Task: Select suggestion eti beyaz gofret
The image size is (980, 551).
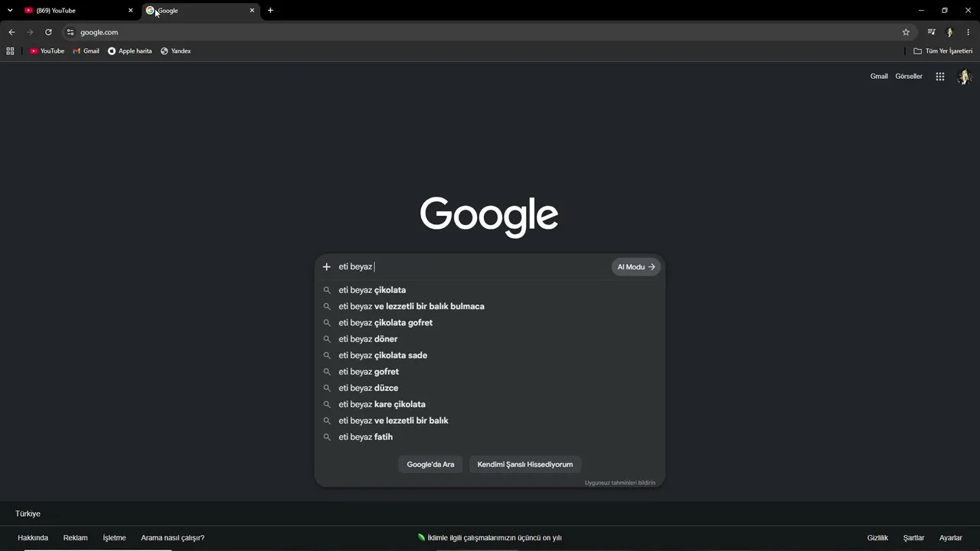Action: (x=490, y=372)
